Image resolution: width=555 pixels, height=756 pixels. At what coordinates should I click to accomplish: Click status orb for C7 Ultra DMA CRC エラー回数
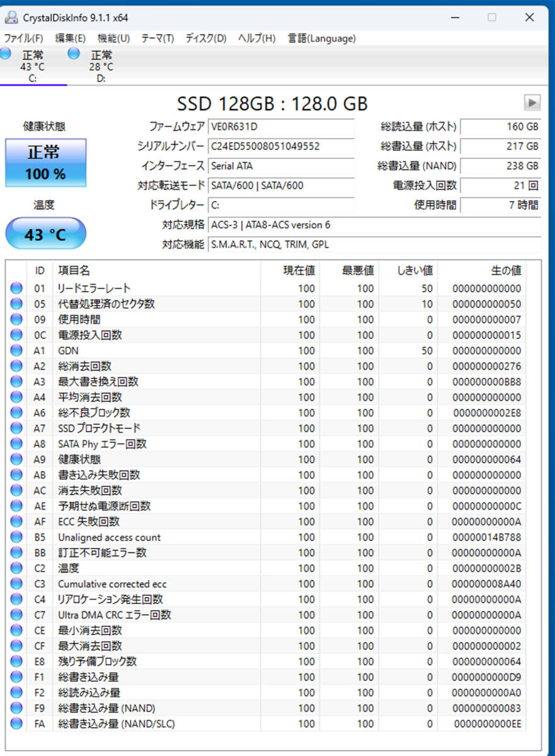tap(16, 615)
